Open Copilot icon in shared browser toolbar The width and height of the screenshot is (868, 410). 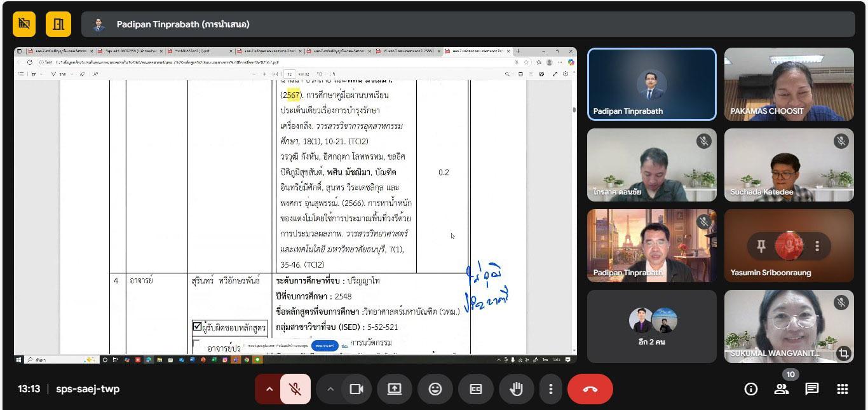pyautogui.click(x=571, y=62)
